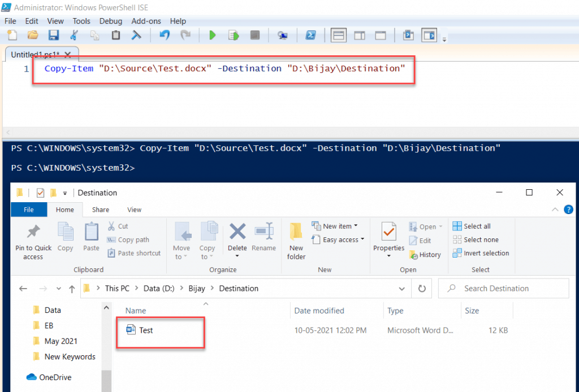Click Edit in the Open group
Viewport: 579px width, 392px height.
coord(420,241)
